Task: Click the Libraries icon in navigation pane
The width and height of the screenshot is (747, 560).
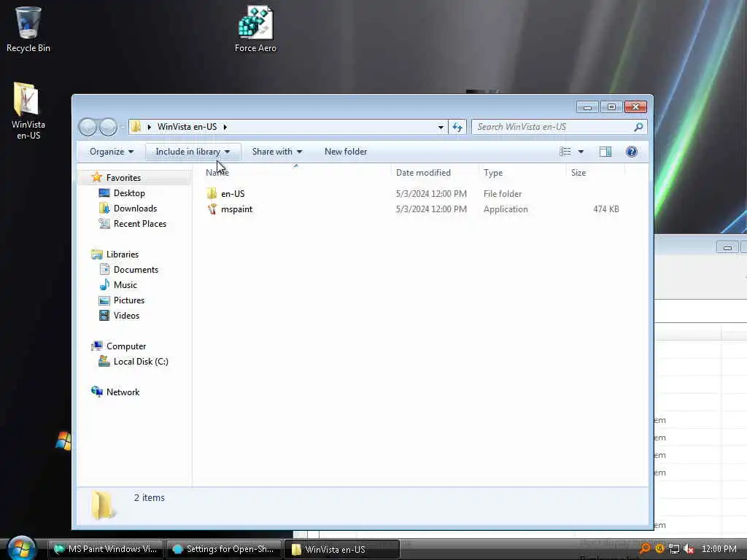Action: click(97, 254)
